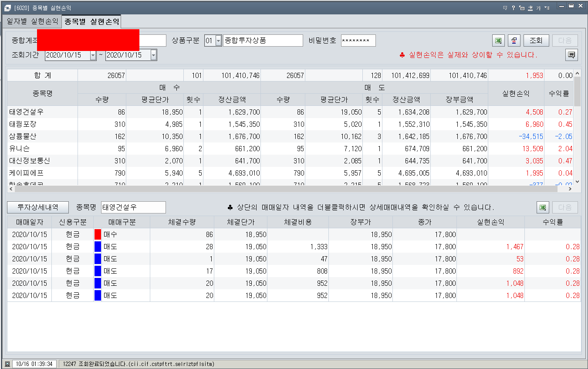Open the title bar list menu icon
Screen dimensions: 588x369
(547, 8)
